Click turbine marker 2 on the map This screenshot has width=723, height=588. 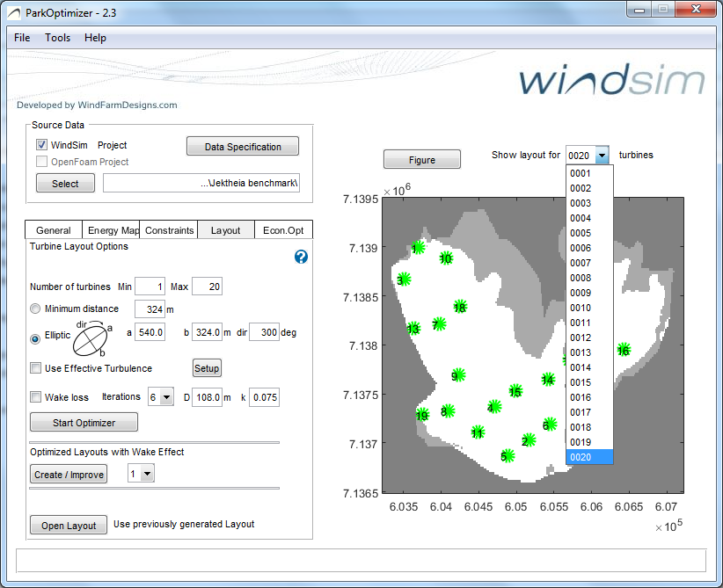(x=528, y=440)
